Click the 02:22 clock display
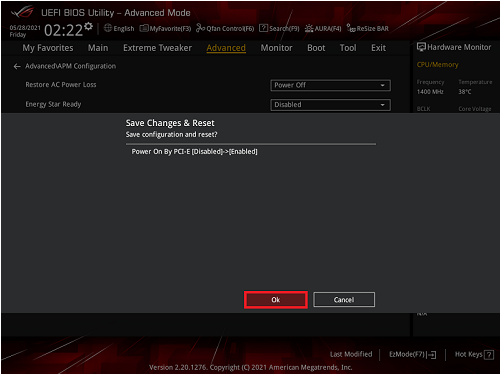This screenshot has height=374, width=500. click(x=63, y=30)
